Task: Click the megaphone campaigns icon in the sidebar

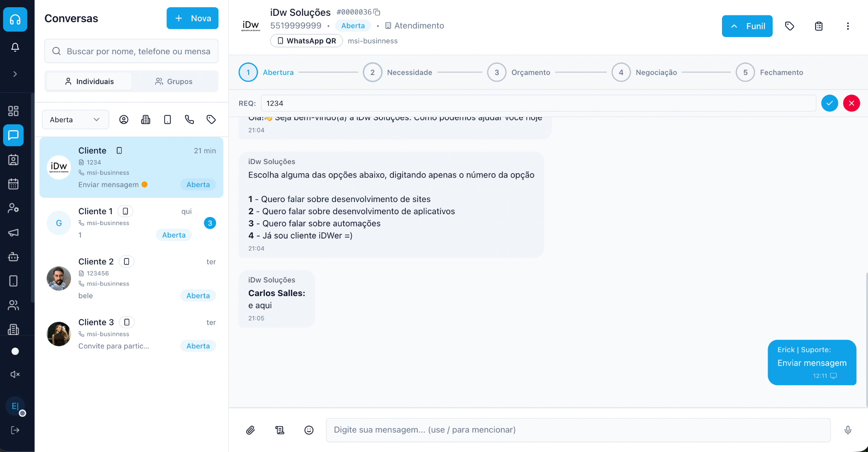Action: 14,233
